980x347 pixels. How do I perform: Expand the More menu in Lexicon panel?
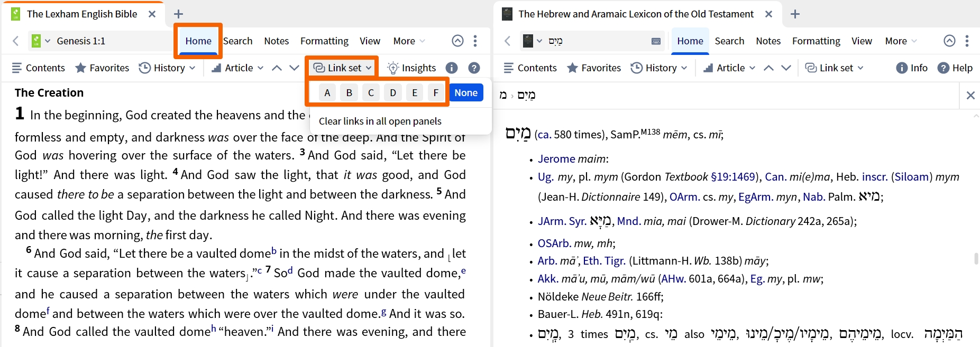click(901, 41)
